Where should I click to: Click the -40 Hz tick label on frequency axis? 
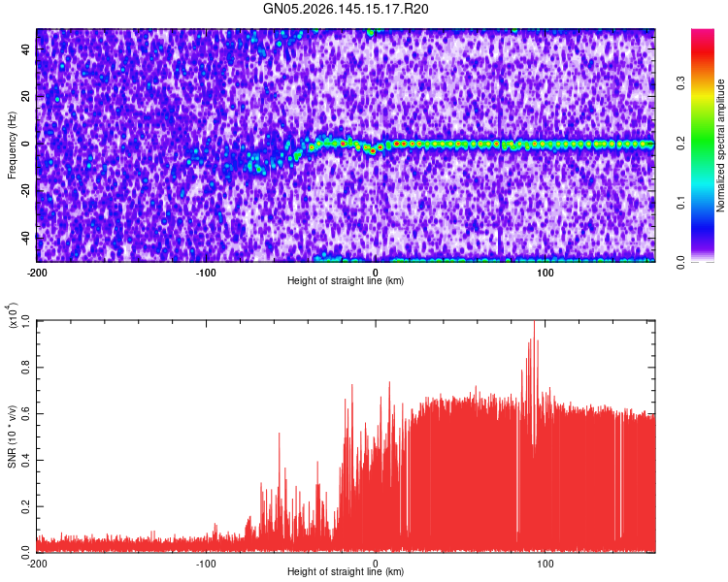pos(26,238)
